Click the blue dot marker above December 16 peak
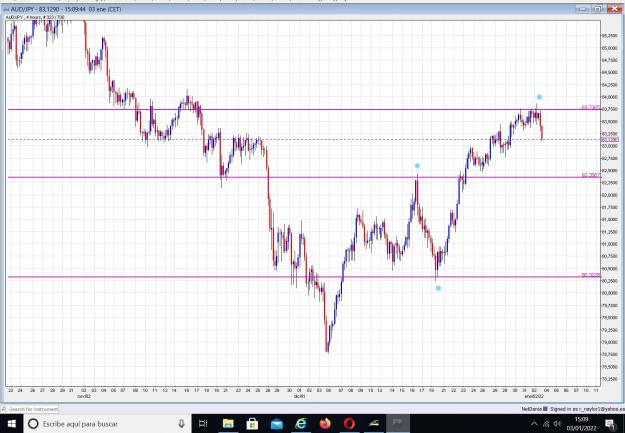Screen dimensions: 625x433 pyautogui.click(x=417, y=166)
